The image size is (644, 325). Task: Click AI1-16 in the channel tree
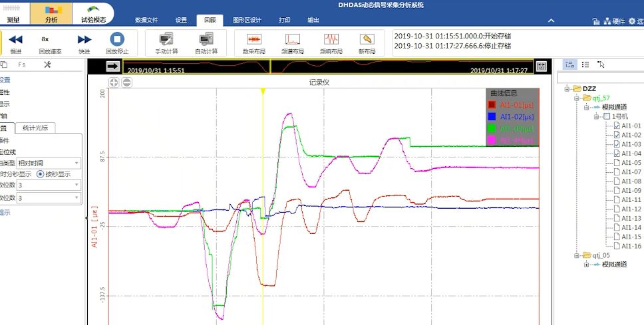631,246
